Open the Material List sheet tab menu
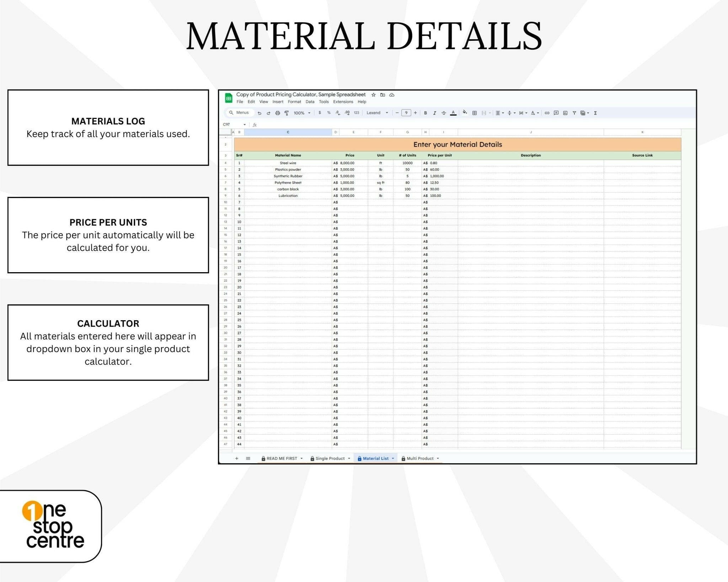The width and height of the screenshot is (728, 582). (393, 458)
